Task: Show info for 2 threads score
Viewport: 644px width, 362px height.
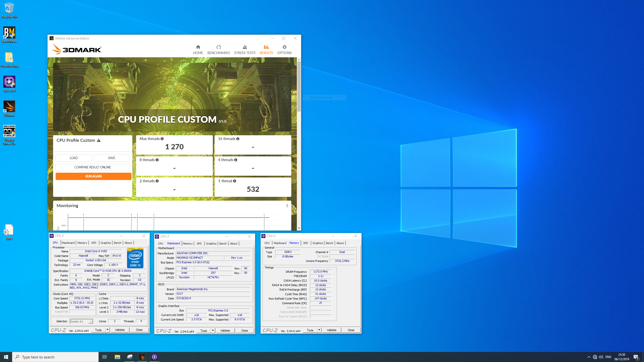Action: tap(157, 181)
